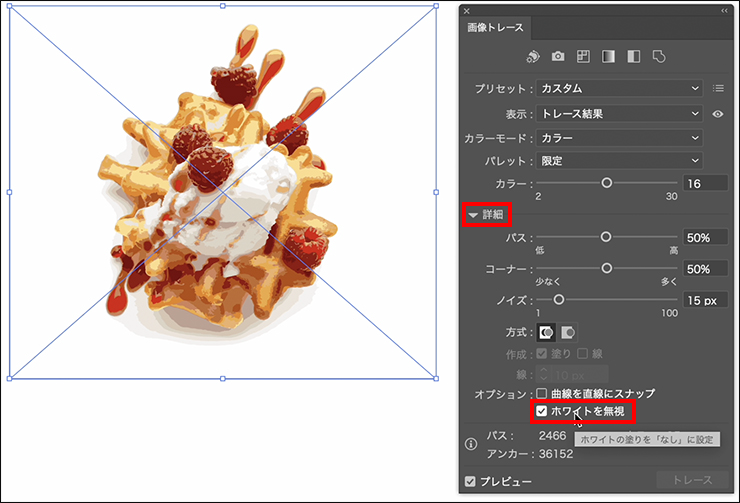Screen dimensions: 740x503
Task: Click the ノイズ slider handle
Action: (x=558, y=299)
